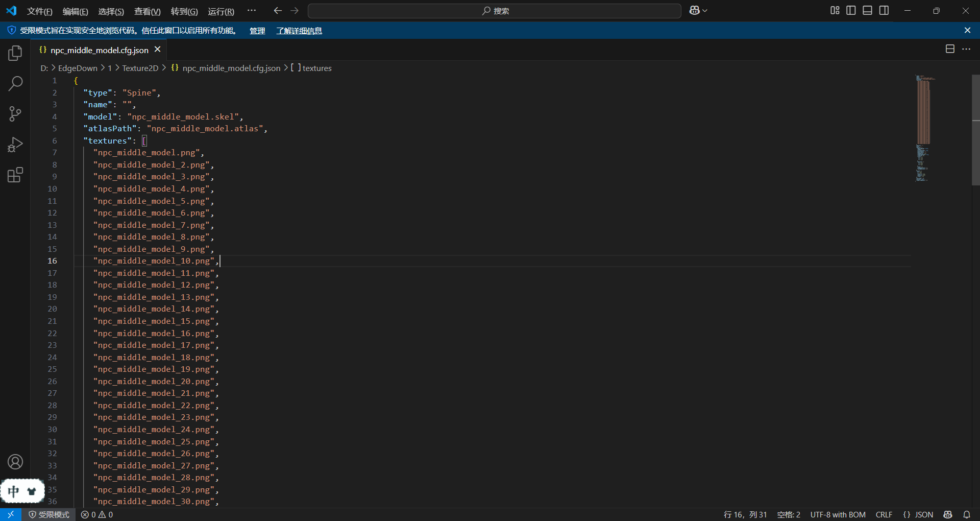The image size is (980, 521).
Task: Split the editor to the right
Action: tap(950, 49)
